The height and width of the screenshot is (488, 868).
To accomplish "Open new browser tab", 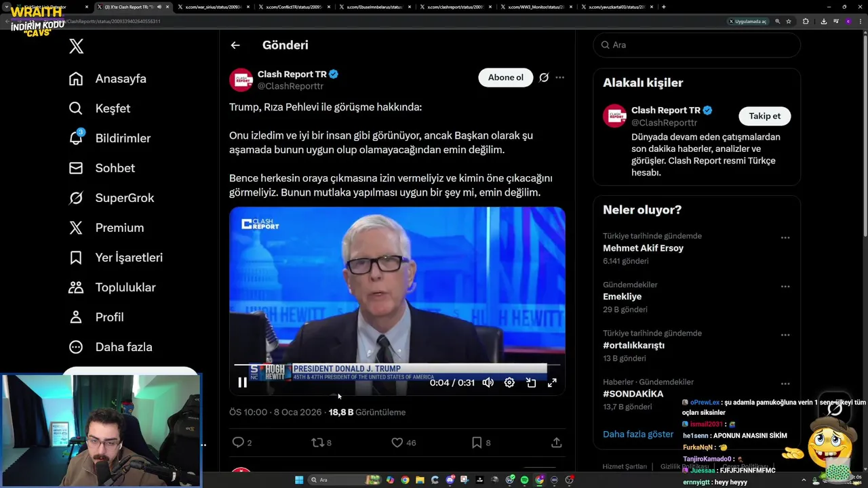I will click(663, 7).
